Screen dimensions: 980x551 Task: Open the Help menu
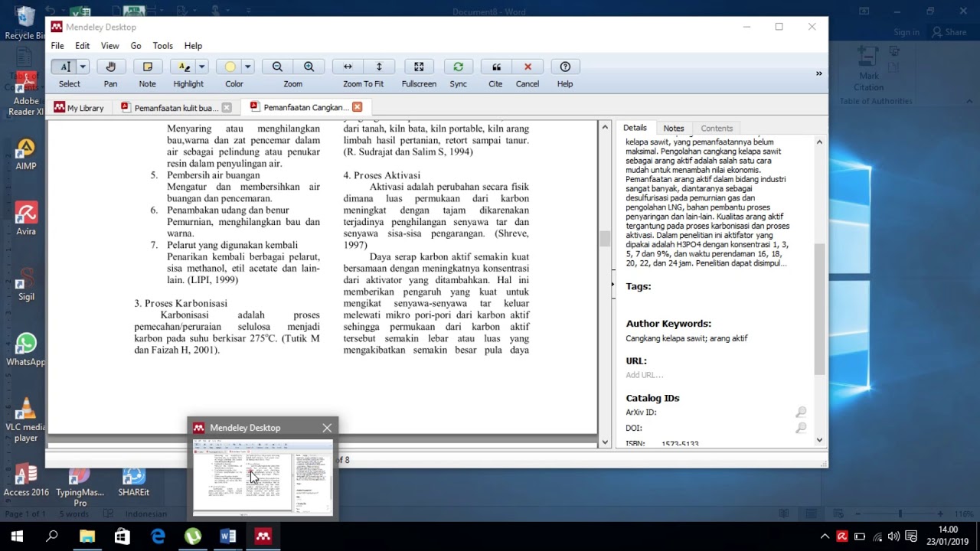[x=194, y=46]
